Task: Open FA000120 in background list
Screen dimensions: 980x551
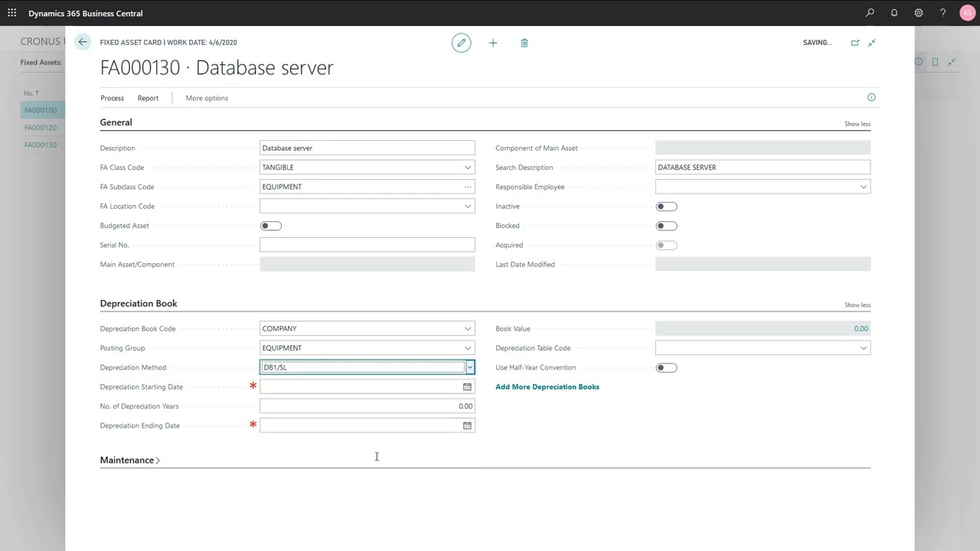Action: click(x=41, y=128)
